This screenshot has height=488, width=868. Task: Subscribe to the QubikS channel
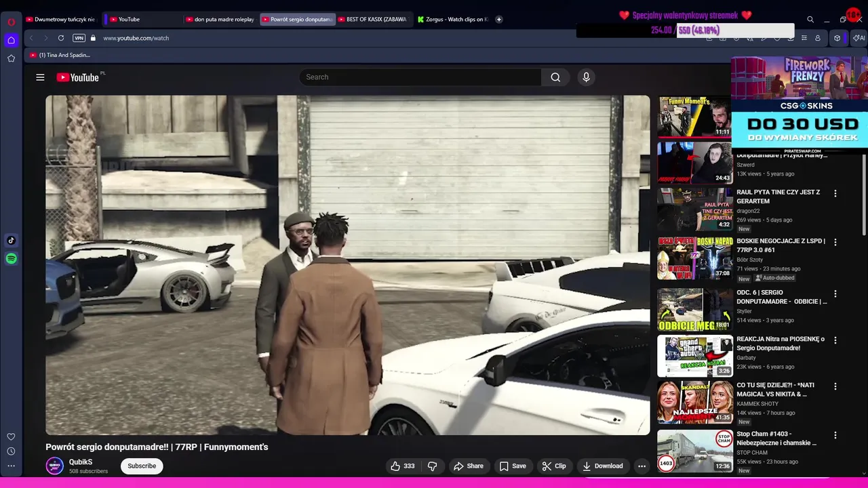(142, 466)
